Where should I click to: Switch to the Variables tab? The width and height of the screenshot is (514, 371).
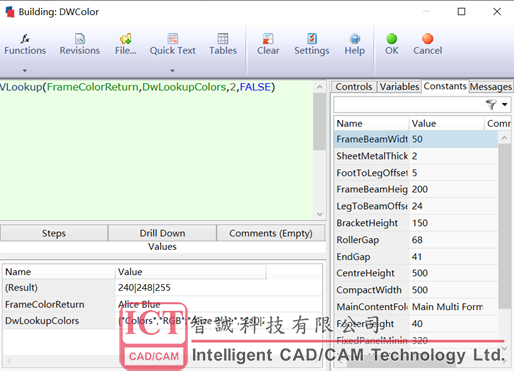pyautogui.click(x=399, y=87)
